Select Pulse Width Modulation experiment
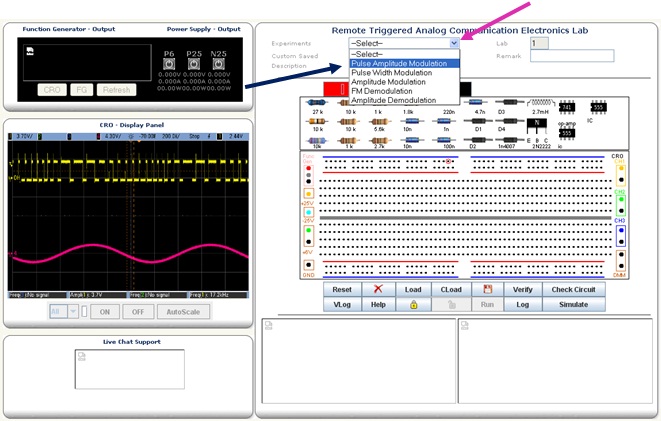The image size is (661, 421). (404, 72)
